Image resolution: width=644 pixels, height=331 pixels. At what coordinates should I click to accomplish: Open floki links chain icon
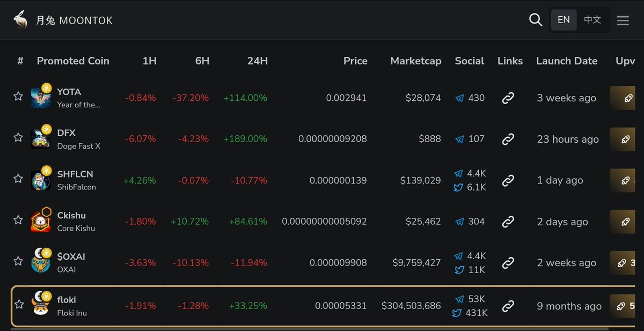tap(508, 306)
